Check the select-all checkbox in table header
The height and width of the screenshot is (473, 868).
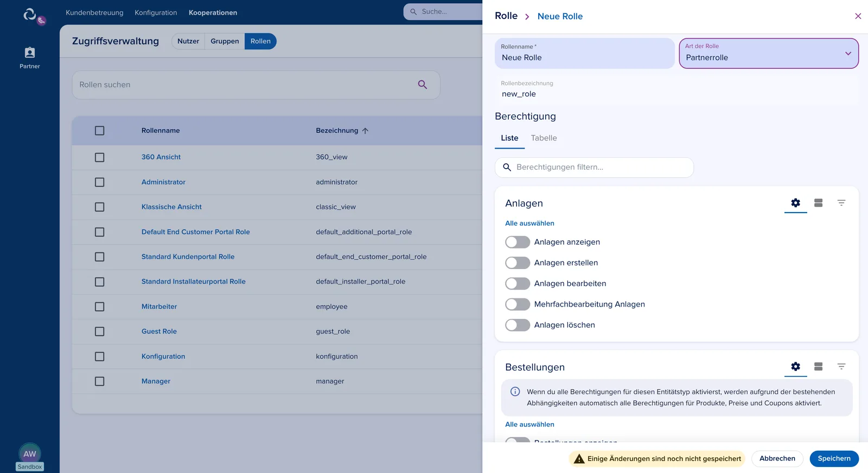(x=99, y=131)
